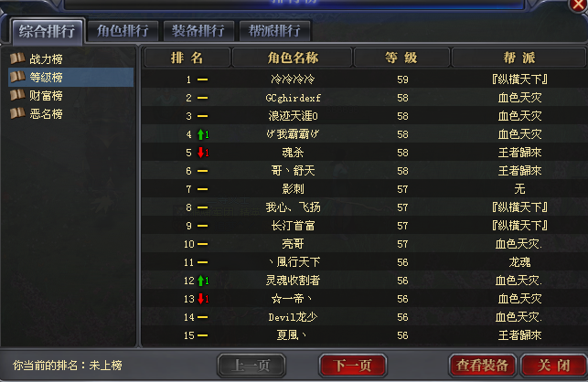
Task: Click red down arrow on rank 13
Action: [201, 299]
